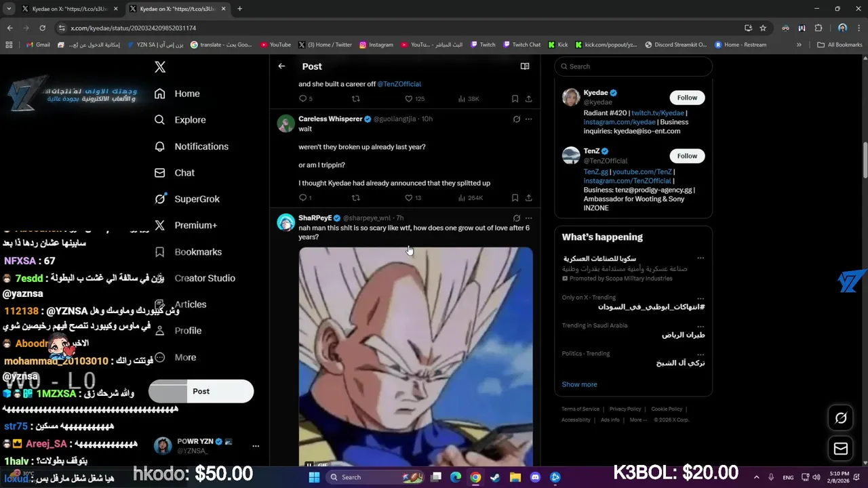This screenshot has height=488, width=868.
Task: Open options for Politics trending item
Action: click(x=701, y=354)
